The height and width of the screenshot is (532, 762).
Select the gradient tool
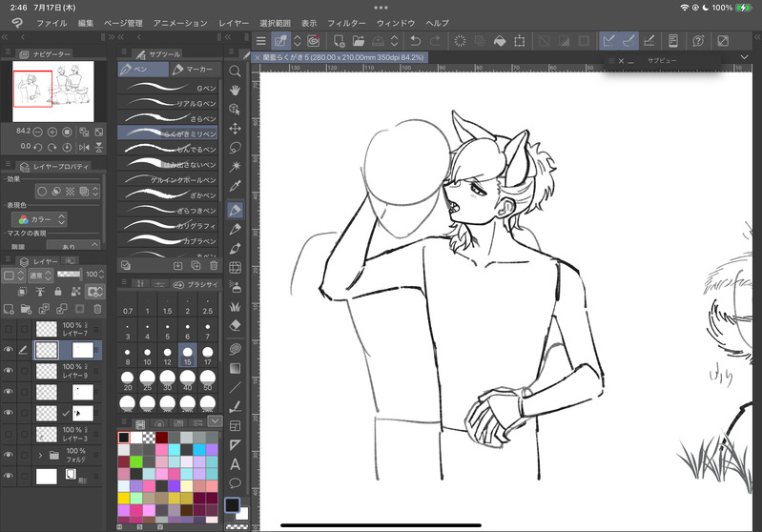(235, 368)
